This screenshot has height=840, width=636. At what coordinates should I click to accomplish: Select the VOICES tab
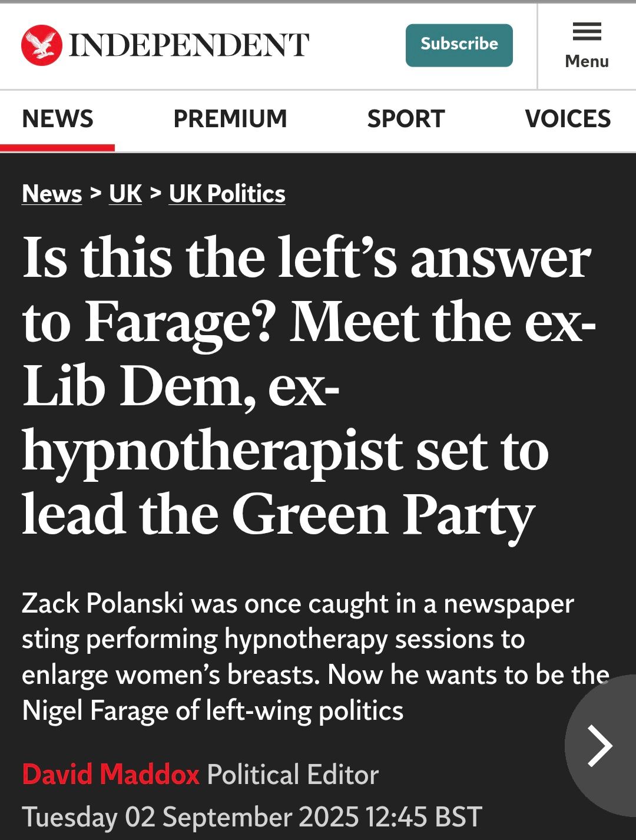tap(568, 119)
